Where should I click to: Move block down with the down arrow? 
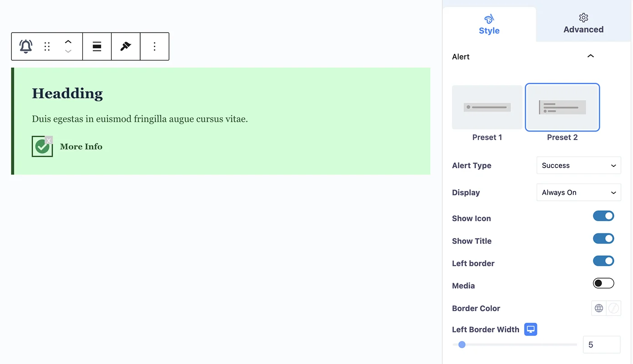[x=68, y=52]
